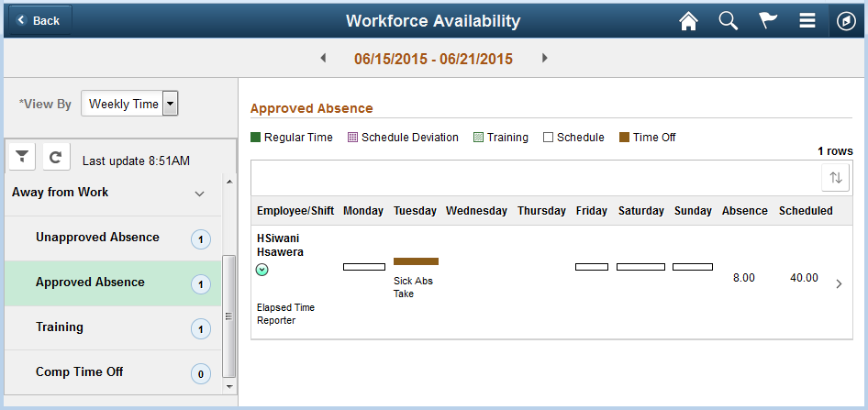Viewport: 868px width, 410px height.
Task: Advance to the next week
Action: 545,58
